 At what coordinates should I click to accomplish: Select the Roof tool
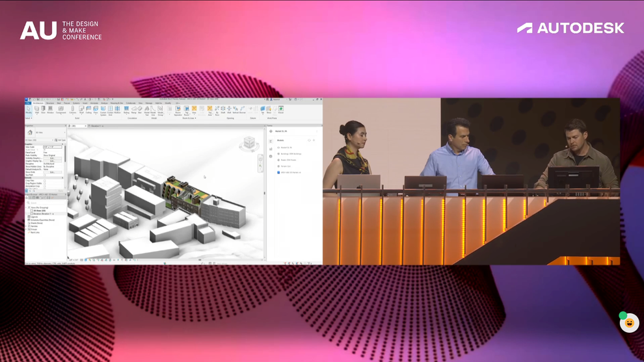[x=81, y=110]
